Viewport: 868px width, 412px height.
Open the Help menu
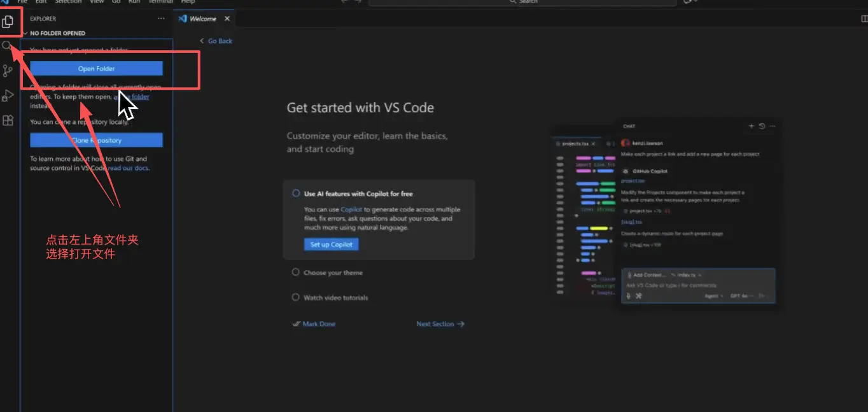point(188,2)
